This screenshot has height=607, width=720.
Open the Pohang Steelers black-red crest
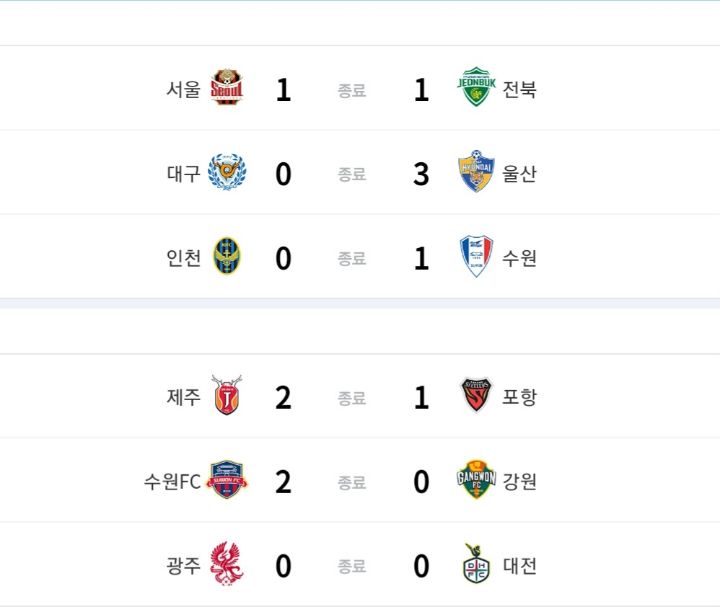click(x=476, y=395)
